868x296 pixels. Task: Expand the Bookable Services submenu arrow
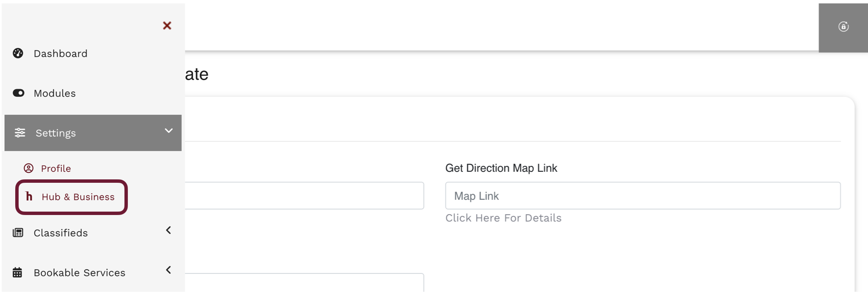pyautogui.click(x=169, y=270)
